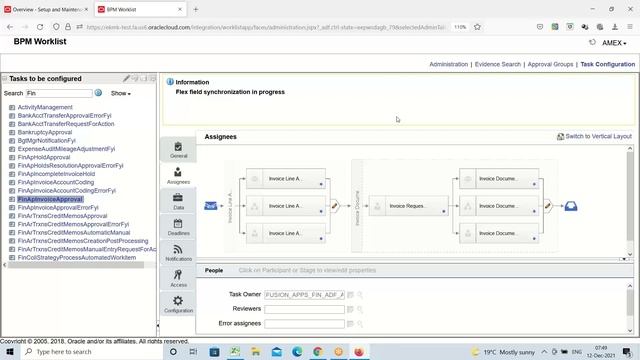Open the Assignees side tab
Viewport: 640px width, 360px height.
pyautogui.click(x=178, y=176)
